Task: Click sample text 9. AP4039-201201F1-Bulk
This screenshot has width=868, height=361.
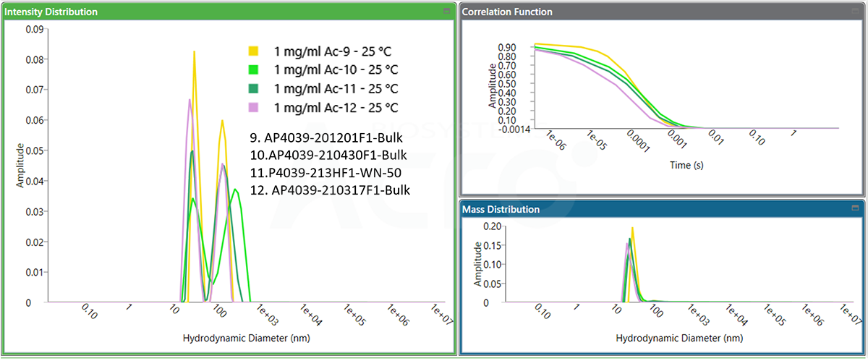Action: click(x=327, y=137)
